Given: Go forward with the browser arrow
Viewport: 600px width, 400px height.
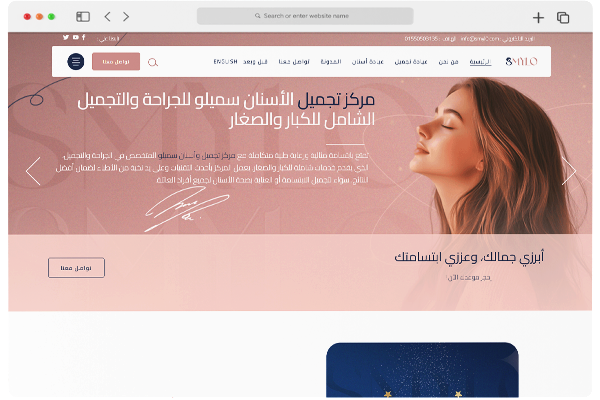Looking at the screenshot, I should tap(126, 16).
